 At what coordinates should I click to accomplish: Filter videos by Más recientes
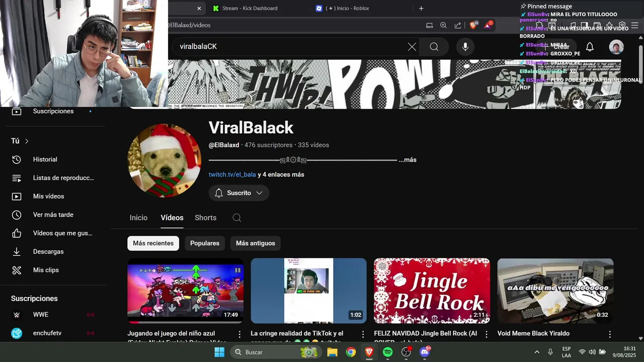coord(153,243)
